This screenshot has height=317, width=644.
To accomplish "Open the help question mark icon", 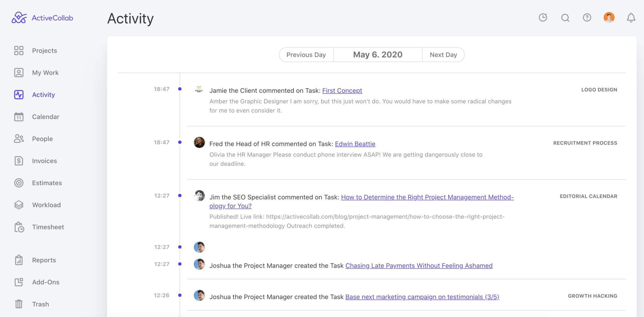I will [587, 18].
